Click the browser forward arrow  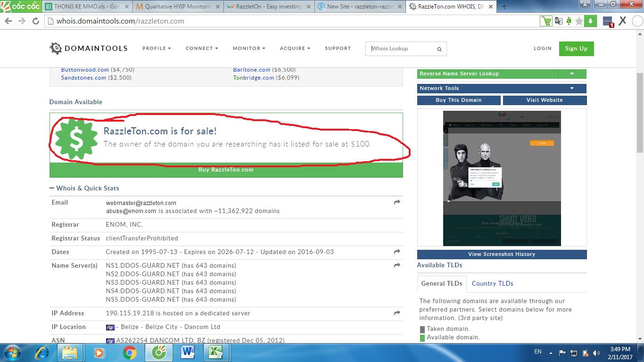point(22,21)
